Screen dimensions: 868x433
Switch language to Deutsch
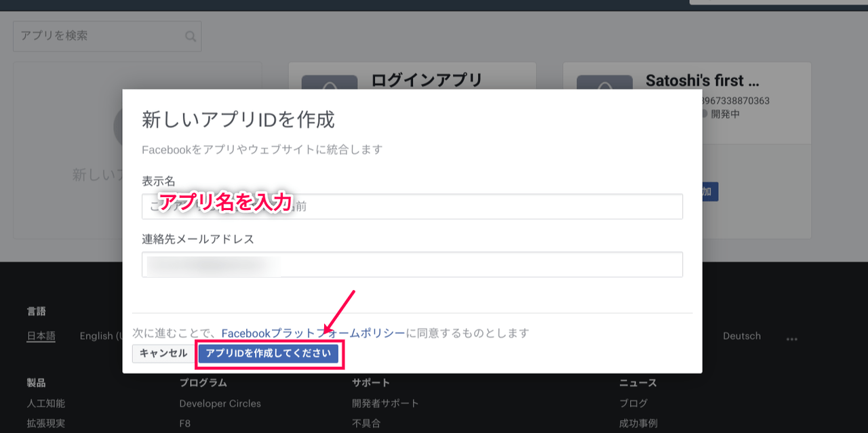[742, 335]
